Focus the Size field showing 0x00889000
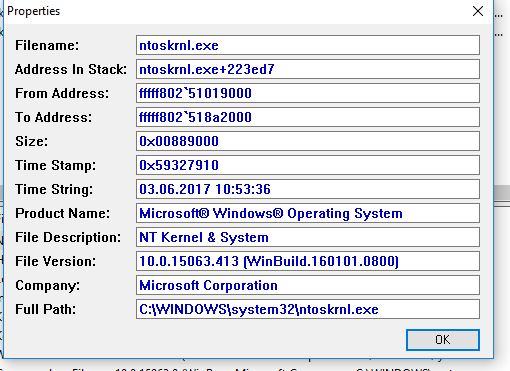The width and height of the screenshot is (510, 371). point(308,141)
